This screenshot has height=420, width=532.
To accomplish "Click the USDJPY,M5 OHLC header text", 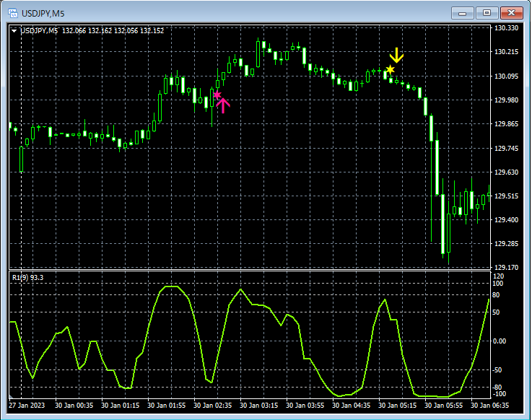I will [92, 31].
